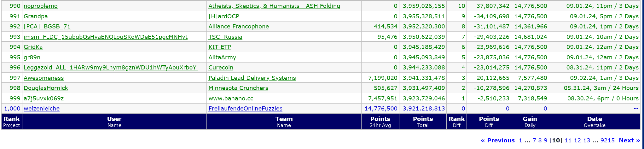
Task: Open the www.banano.cc team link
Action: pos(231,98)
